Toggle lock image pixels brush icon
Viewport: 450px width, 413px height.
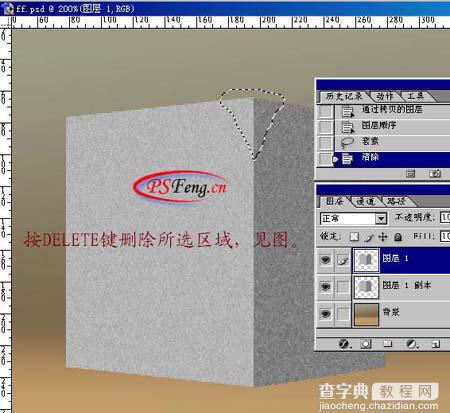(369, 237)
